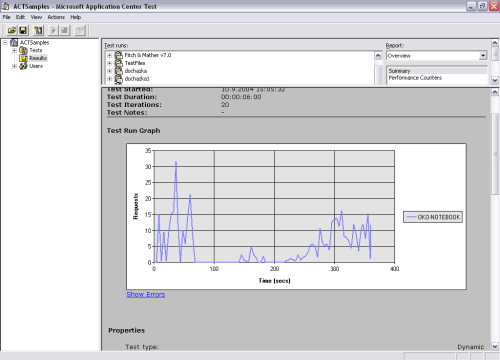Click the Save Project toolbar icon
Screen dimensions: 500x360
23,31
